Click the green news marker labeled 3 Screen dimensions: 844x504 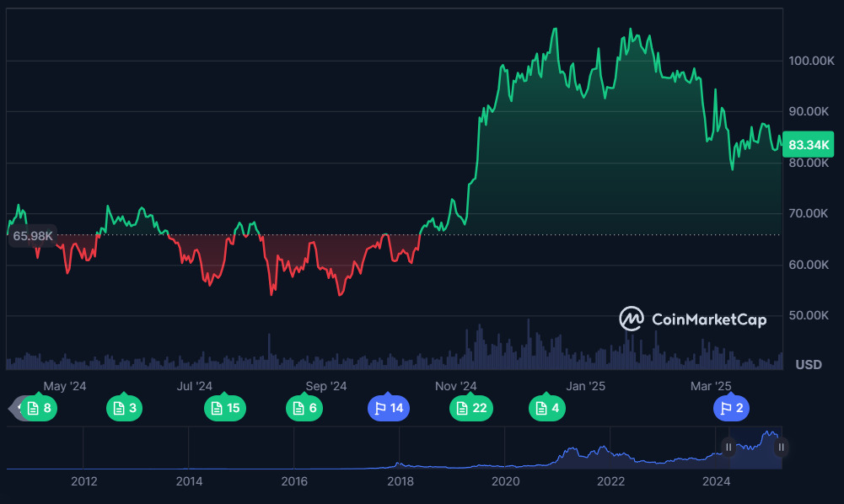pos(124,409)
